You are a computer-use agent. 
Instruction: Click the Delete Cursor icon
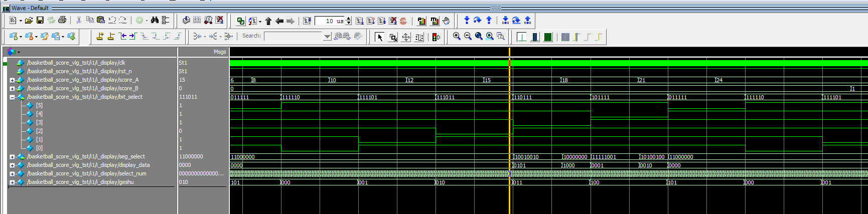(x=111, y=36)
